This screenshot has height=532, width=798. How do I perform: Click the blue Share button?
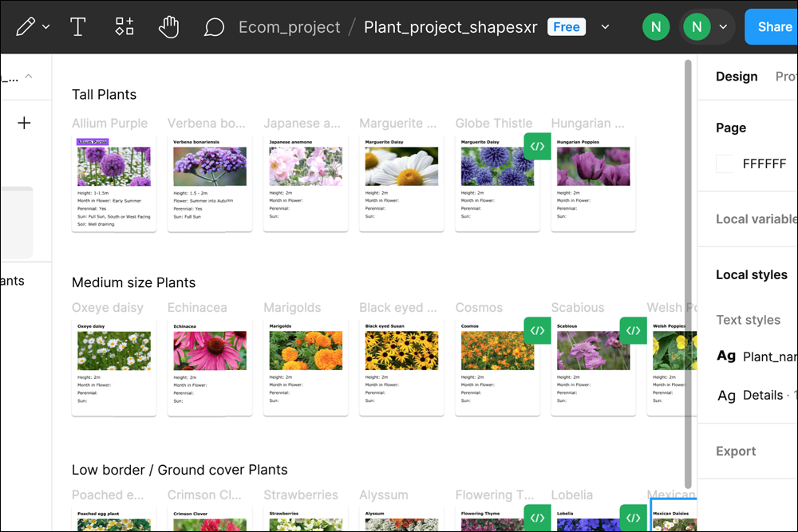(772, 27)
